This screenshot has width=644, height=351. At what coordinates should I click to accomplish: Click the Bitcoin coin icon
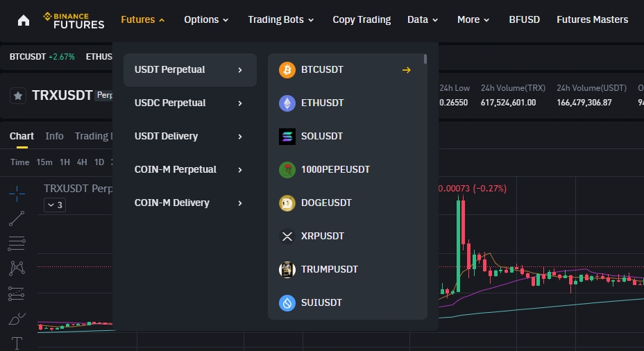coord(287,70)
